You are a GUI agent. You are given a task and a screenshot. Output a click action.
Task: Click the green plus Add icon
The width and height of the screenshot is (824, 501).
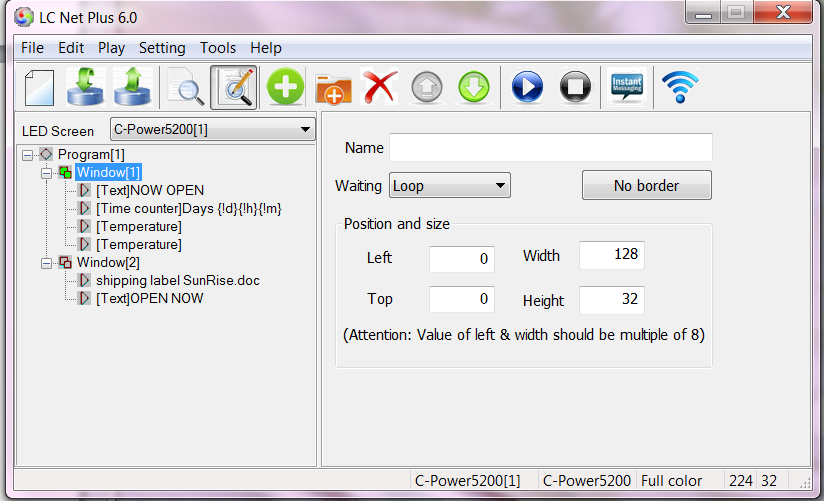click(285, 87)
